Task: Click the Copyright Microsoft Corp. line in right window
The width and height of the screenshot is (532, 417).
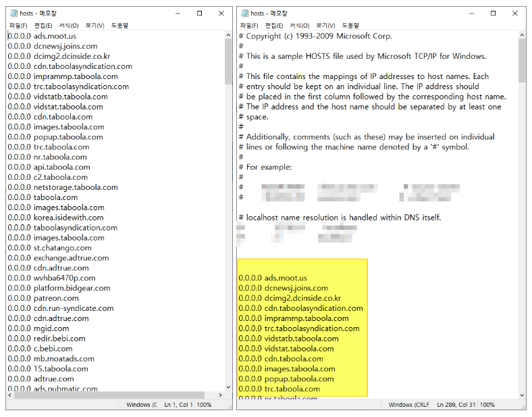Action: [x=315, y=36]
